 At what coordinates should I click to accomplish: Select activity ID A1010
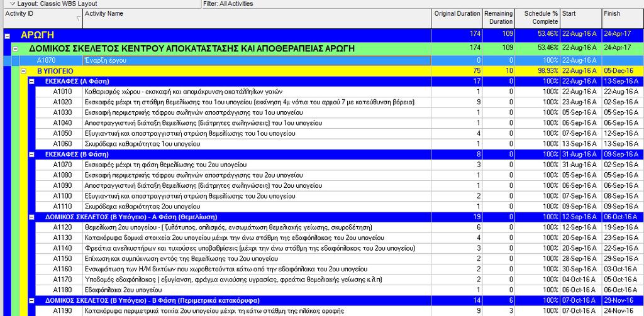click(x=62, y=92)
